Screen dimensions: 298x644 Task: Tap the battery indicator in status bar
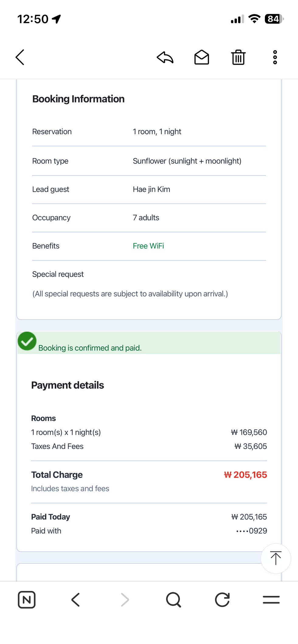tap(274, 19)
